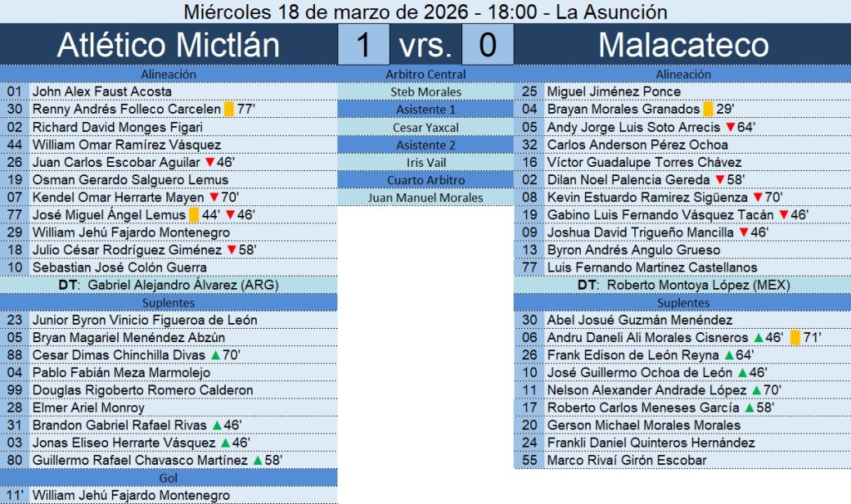This screenshot has width=851, height=504.
Task: Click the green substitution arrow next to Cesar Dimas Chinchilla Divas
Action: [x=216, y=355]
